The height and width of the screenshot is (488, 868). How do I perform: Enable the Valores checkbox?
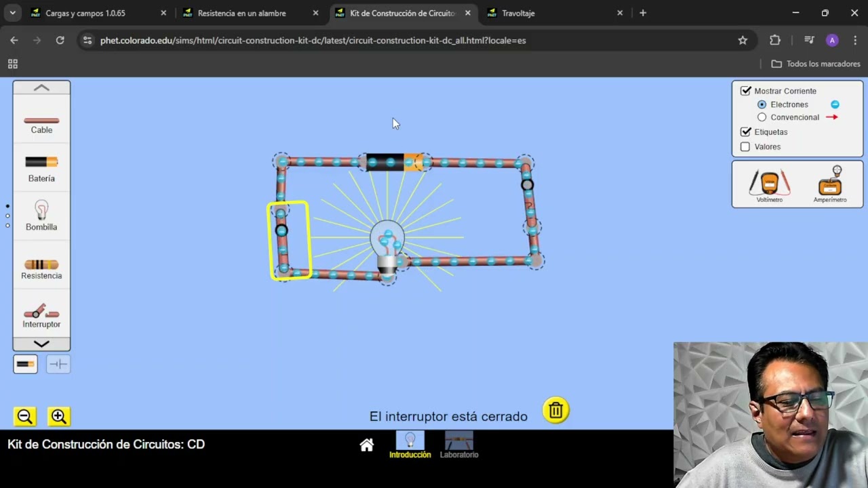pos(746,146)
